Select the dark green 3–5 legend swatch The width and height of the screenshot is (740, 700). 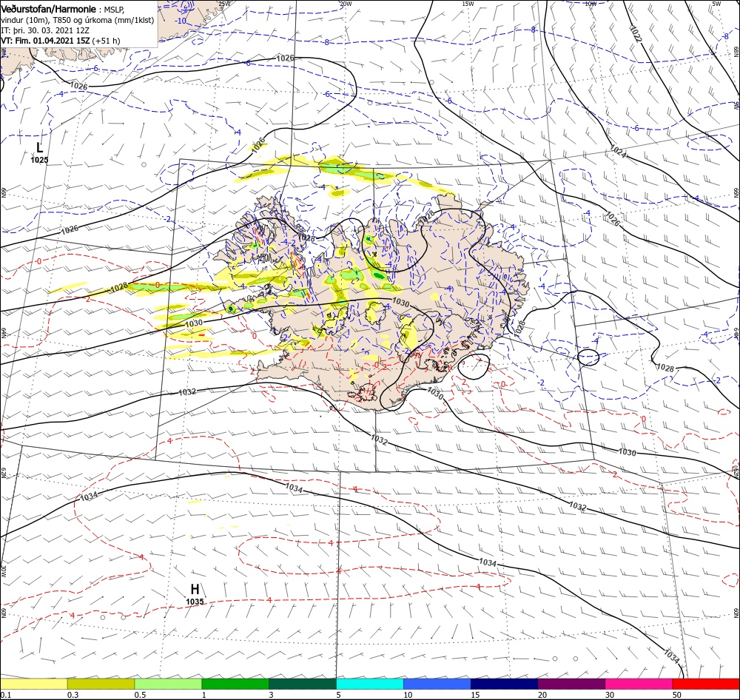click(303, 684)
